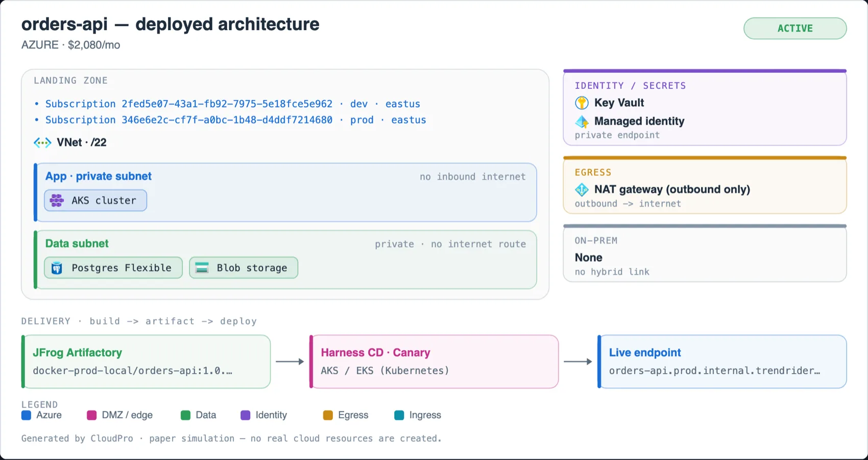Viewport: 868px width, 460px height.
Task: Click the Data green legend swatch
Action: pos(186,415)
